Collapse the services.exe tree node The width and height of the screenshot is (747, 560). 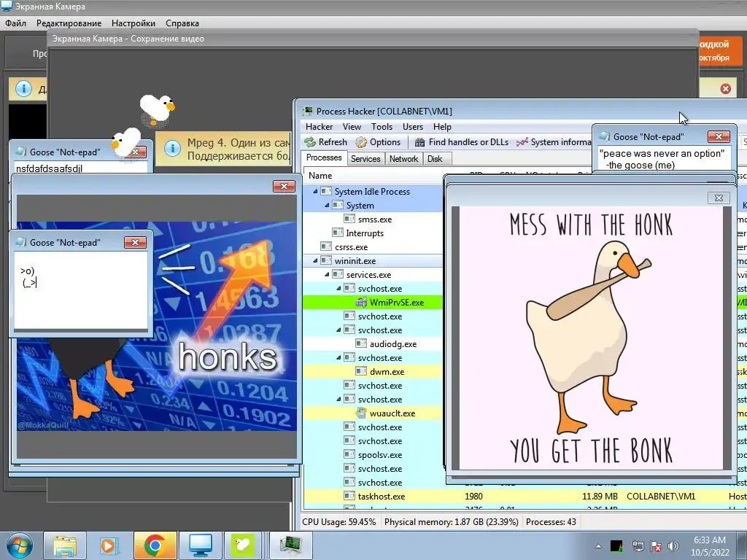[327, 275]
